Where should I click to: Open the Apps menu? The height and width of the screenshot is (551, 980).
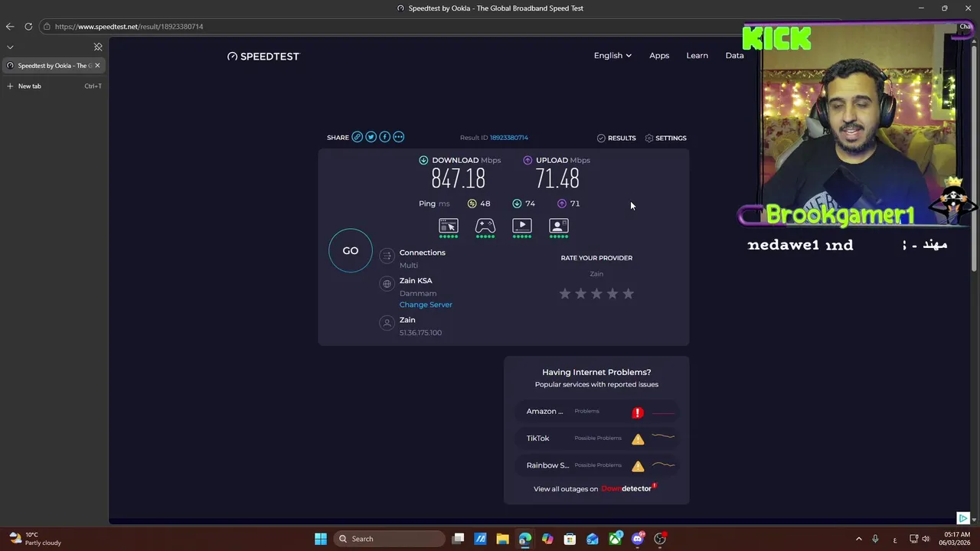659,55
